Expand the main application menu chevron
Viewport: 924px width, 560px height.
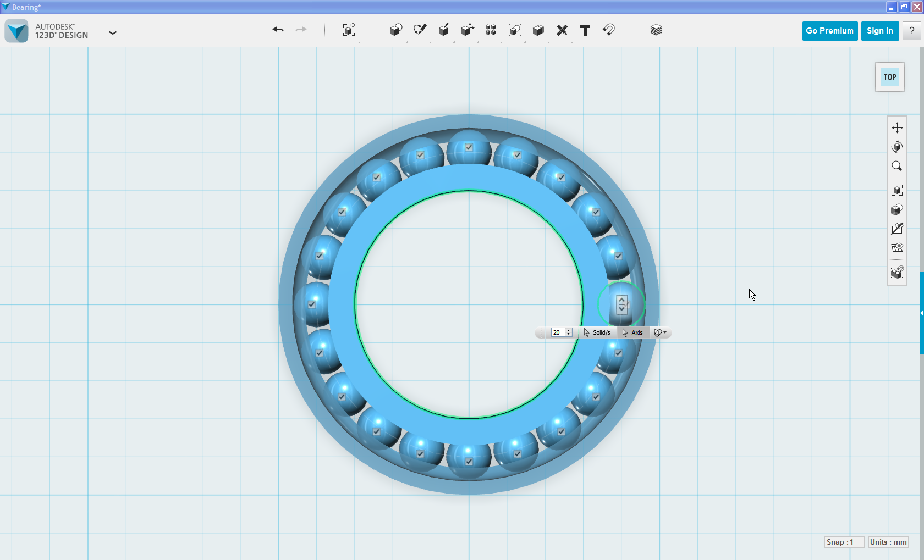[x=113, y=33]
